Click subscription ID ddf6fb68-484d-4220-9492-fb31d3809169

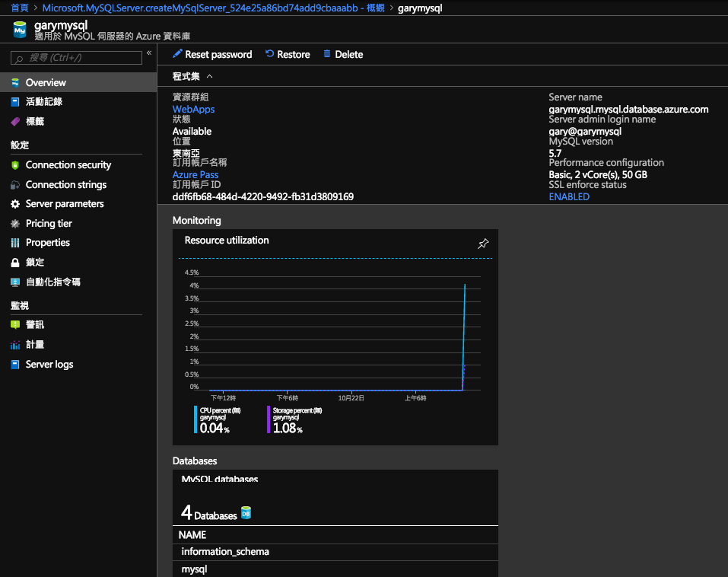coord(262,196)
